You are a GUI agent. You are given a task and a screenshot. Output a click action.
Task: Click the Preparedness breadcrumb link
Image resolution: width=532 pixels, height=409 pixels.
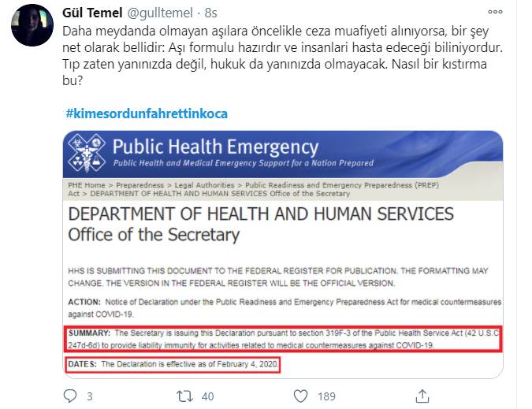[x=140, y=185]
